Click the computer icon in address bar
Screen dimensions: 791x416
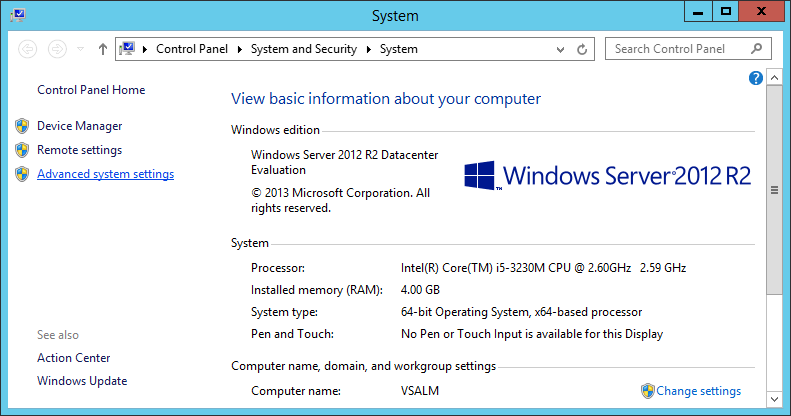(127, 48)
